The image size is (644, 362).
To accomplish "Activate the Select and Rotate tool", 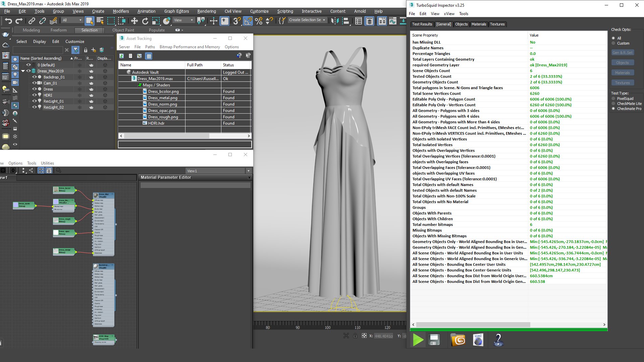I will (145, 21).
